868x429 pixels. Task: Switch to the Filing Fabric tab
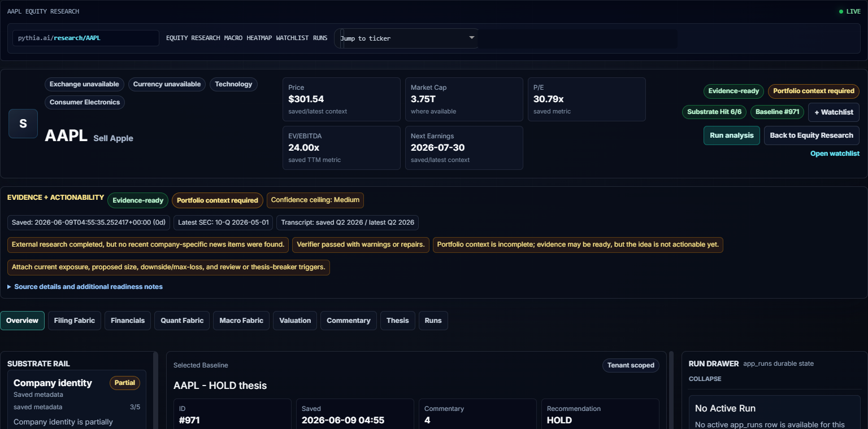75,321
